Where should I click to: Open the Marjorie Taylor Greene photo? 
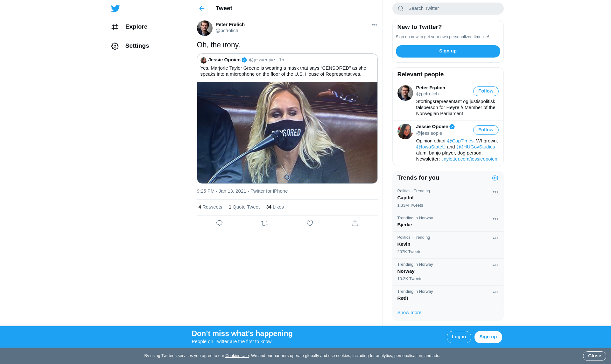pos(287,133)
